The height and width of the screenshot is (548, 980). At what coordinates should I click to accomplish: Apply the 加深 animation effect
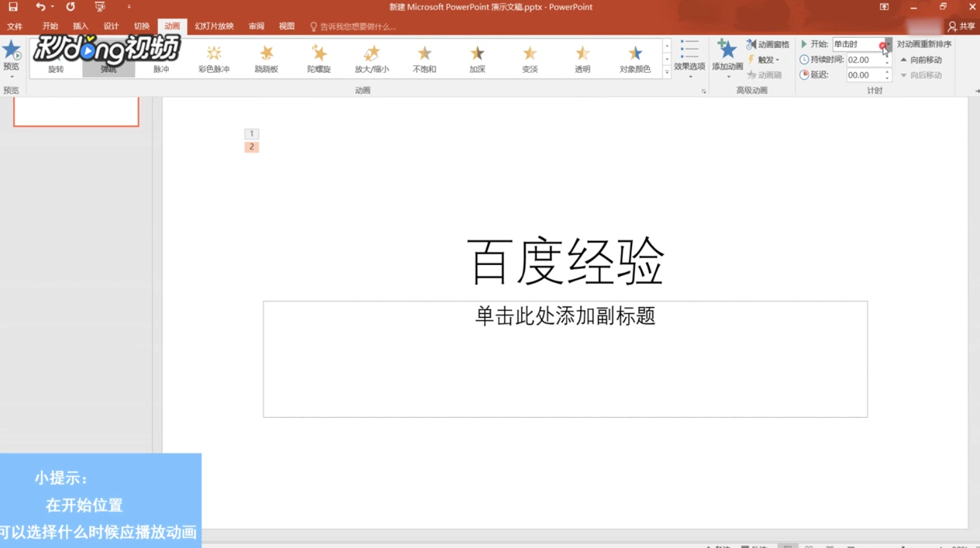477,59
